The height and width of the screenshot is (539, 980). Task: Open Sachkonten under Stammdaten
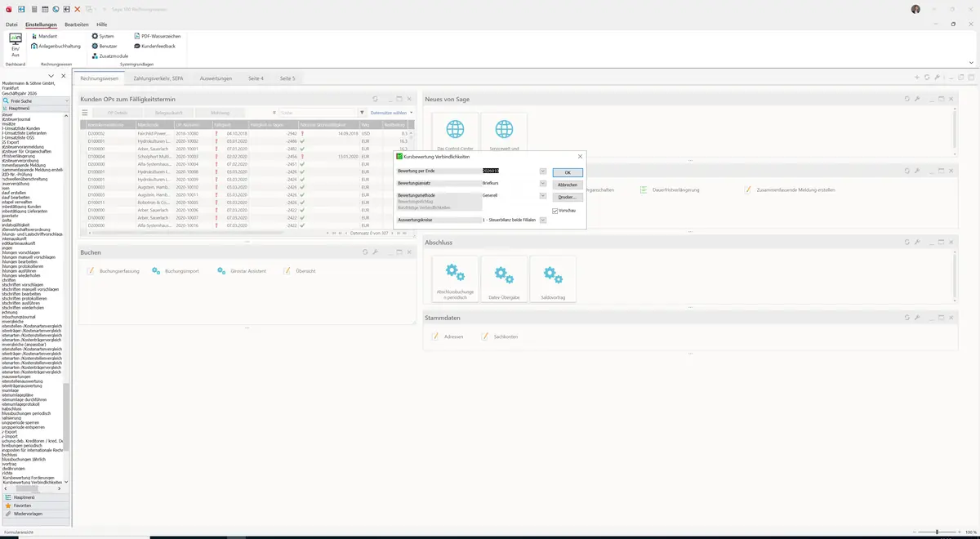click(499, 336)
